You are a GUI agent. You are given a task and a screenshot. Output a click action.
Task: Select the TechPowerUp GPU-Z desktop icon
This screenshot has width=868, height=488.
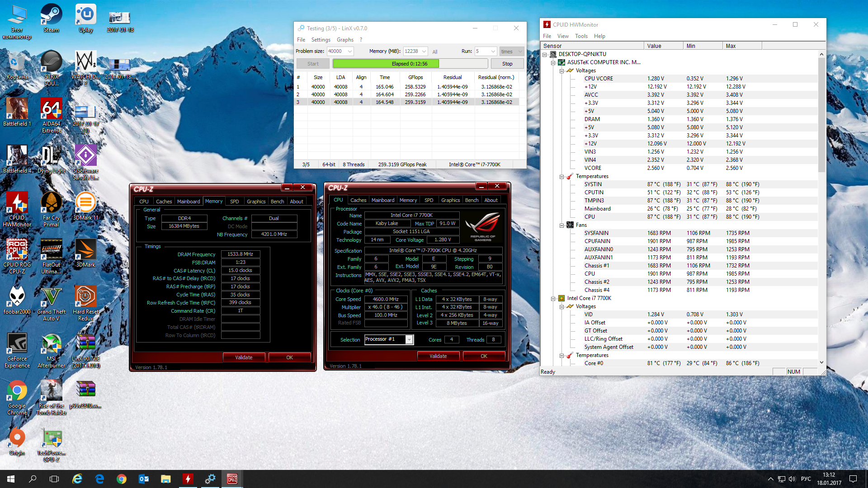tap(51, 444)
